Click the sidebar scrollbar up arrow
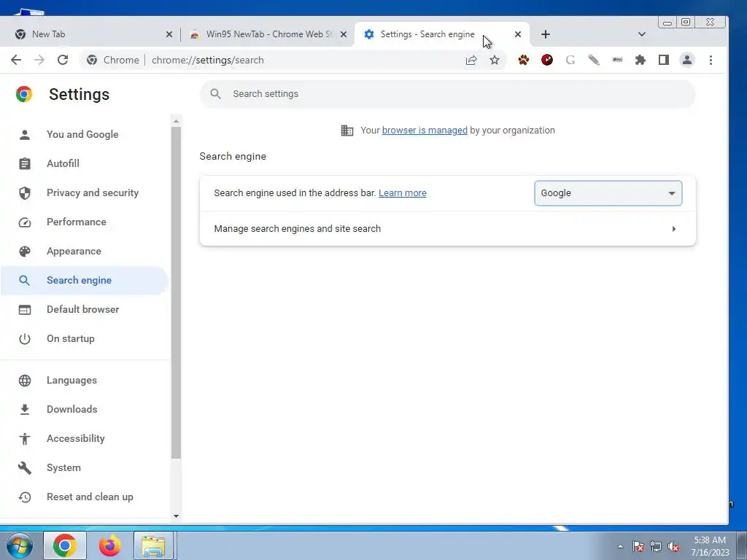Viewport: 747px width, 560px height. [x=177, y=122]
